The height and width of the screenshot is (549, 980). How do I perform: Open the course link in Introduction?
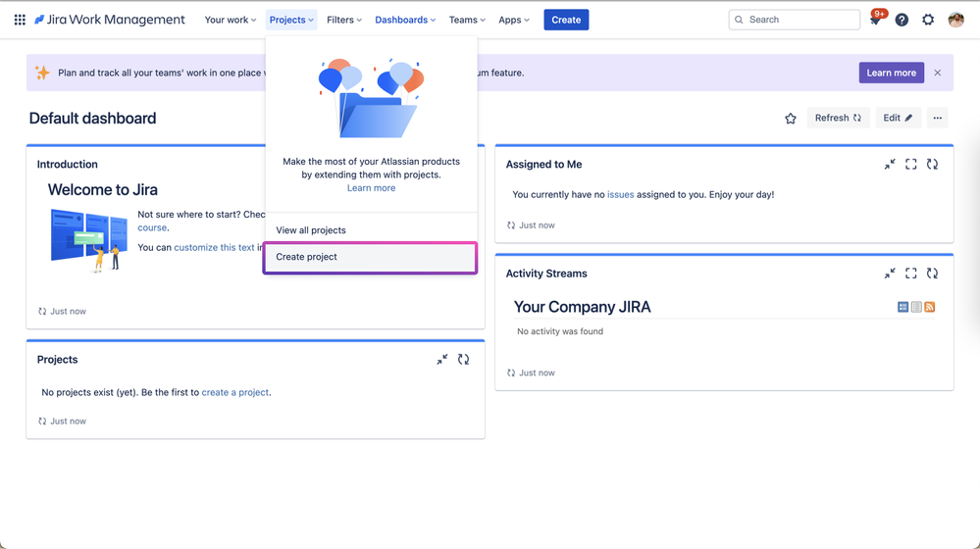[x=152, y=228]
